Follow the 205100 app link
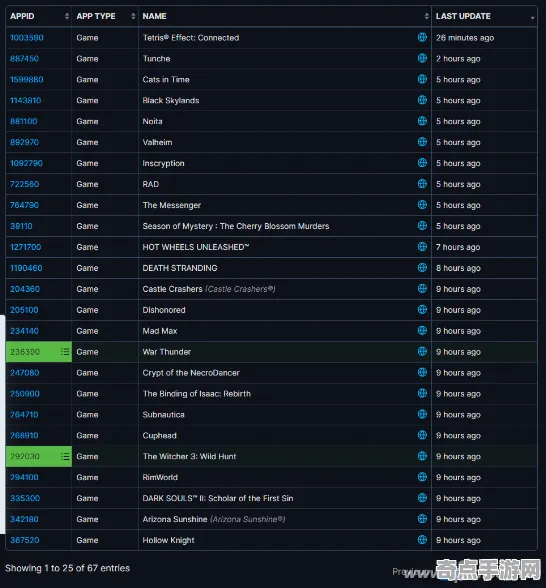 [24, 310]
